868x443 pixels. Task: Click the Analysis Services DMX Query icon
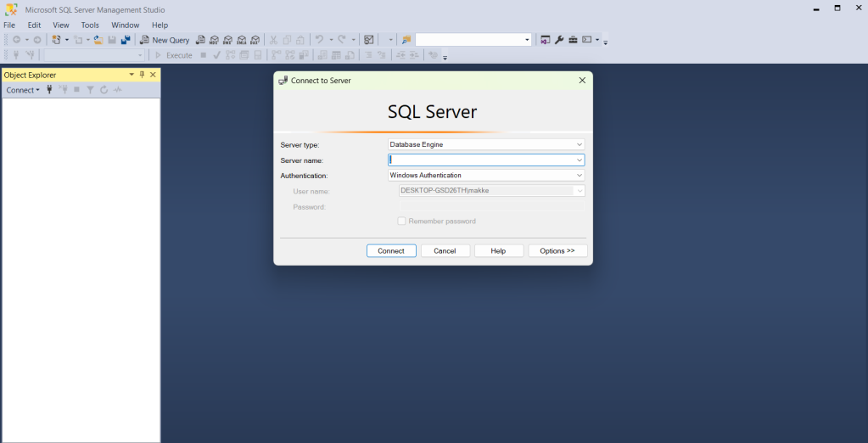(227, 40)
